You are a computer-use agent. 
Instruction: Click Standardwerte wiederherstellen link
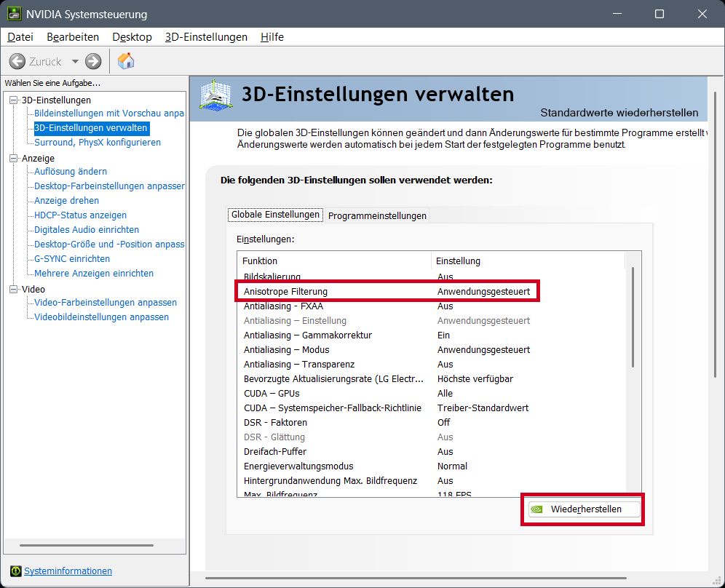coord(619,113)
